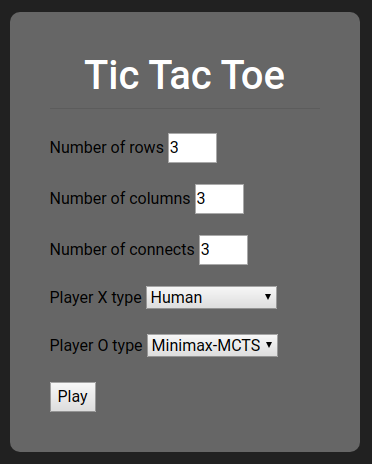Click the divider line under the title
The height and width of the screenshot is (464, 372).
[x=185, y=108]
